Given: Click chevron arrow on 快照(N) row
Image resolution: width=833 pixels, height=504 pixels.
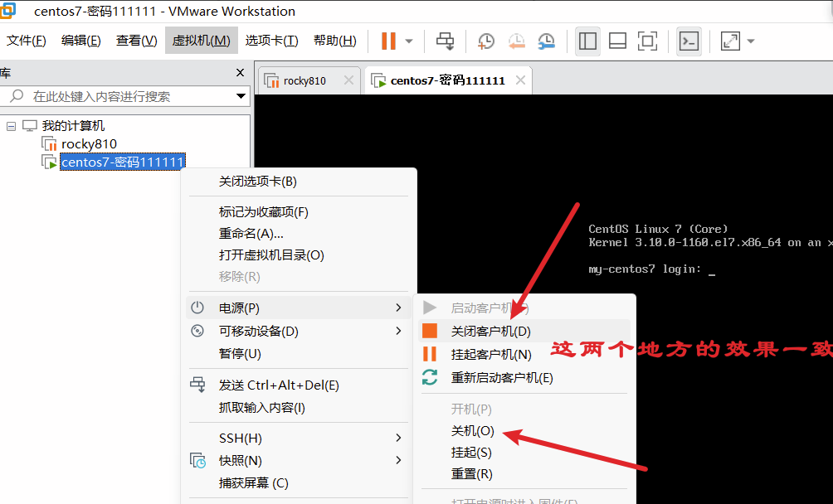Looking at the screenshot, I should pyautogui.click(x=398, y=461).
